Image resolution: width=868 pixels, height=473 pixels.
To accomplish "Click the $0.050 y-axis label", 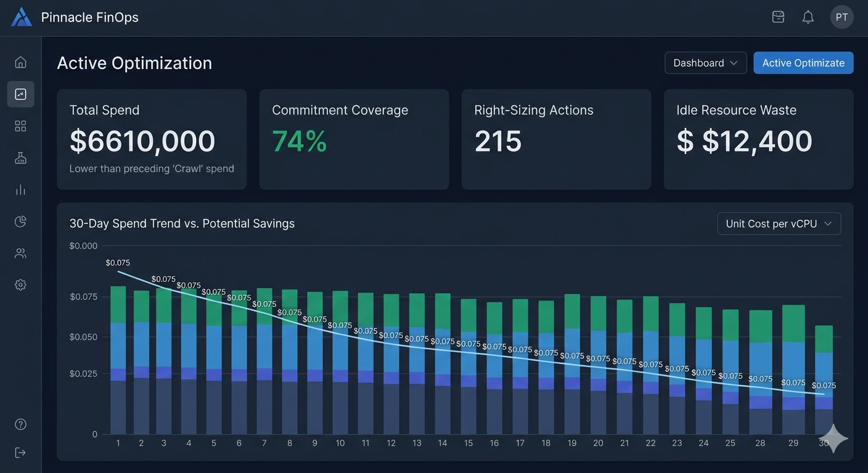I will [x=83, y=337].
